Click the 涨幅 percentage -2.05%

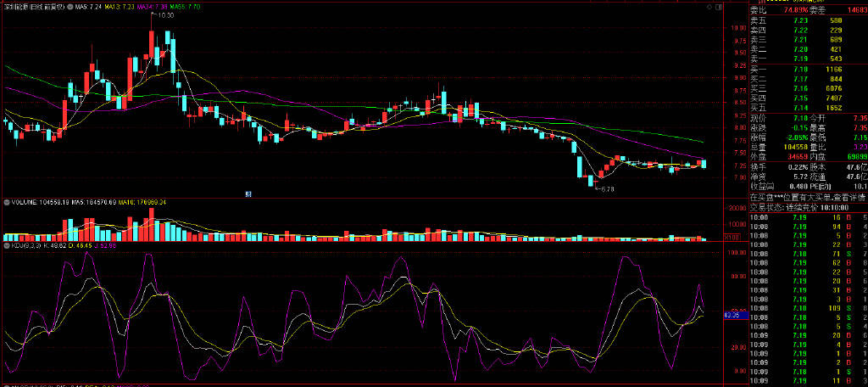coord(796,137)
